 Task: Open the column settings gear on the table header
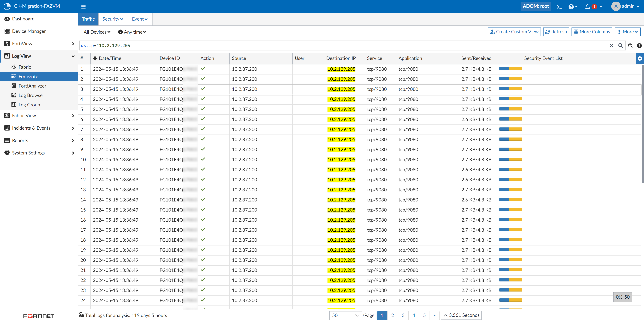coord(640,58)
